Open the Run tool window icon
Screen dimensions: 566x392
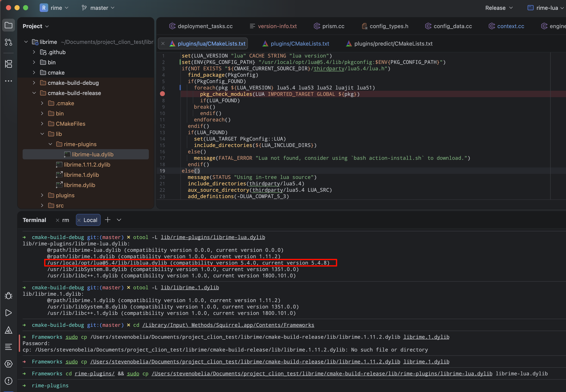pos(9,313)
